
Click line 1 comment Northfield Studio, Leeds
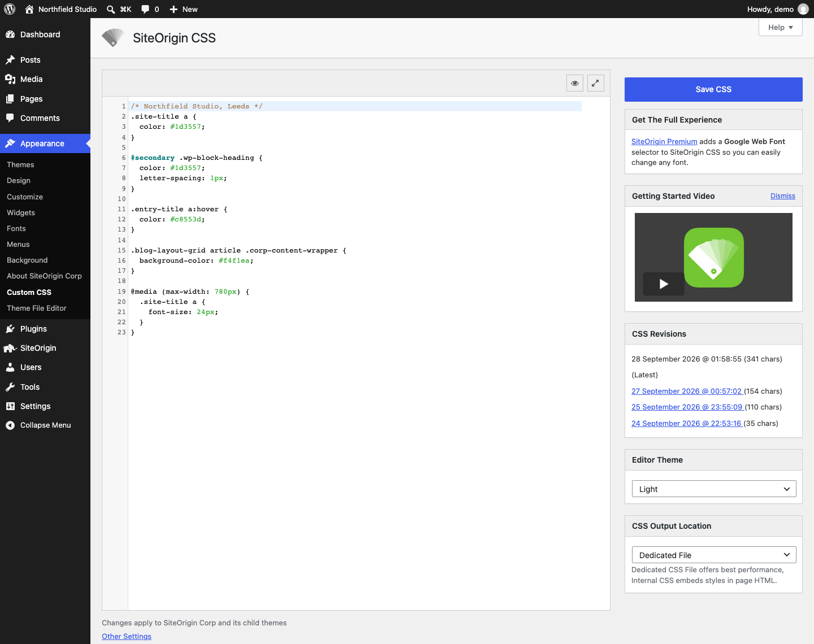click(197, 106)
